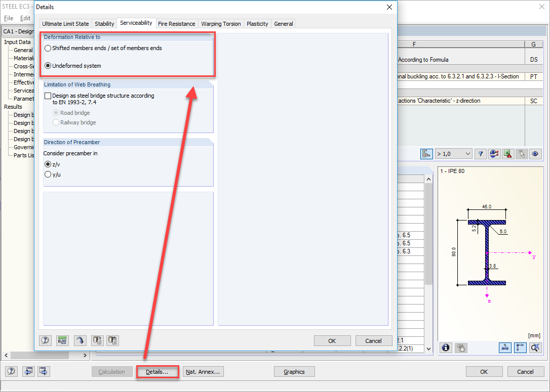Select Parts List in the Results tree

click(24, 155)
